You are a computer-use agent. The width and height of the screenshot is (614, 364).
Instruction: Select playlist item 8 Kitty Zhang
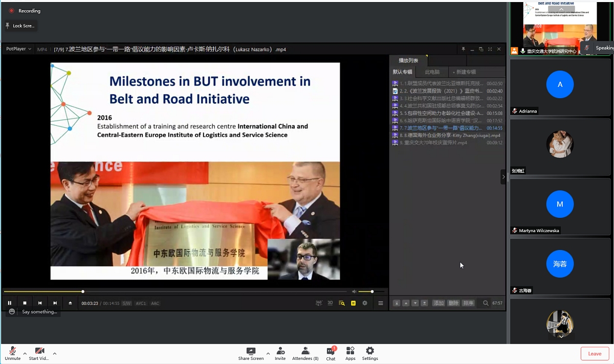(x=447, y=135)
